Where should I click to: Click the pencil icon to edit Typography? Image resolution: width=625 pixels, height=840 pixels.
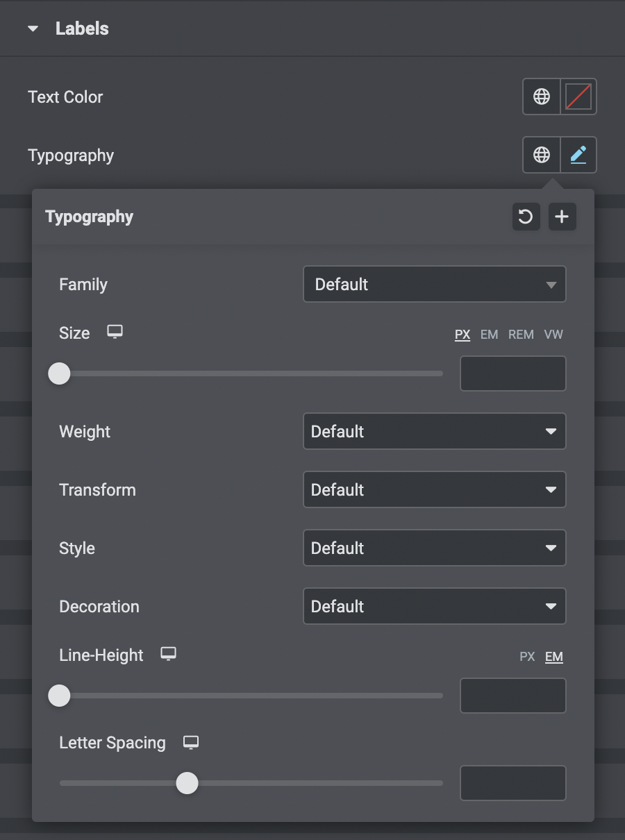pyautogui.click(x=577, y=155)
